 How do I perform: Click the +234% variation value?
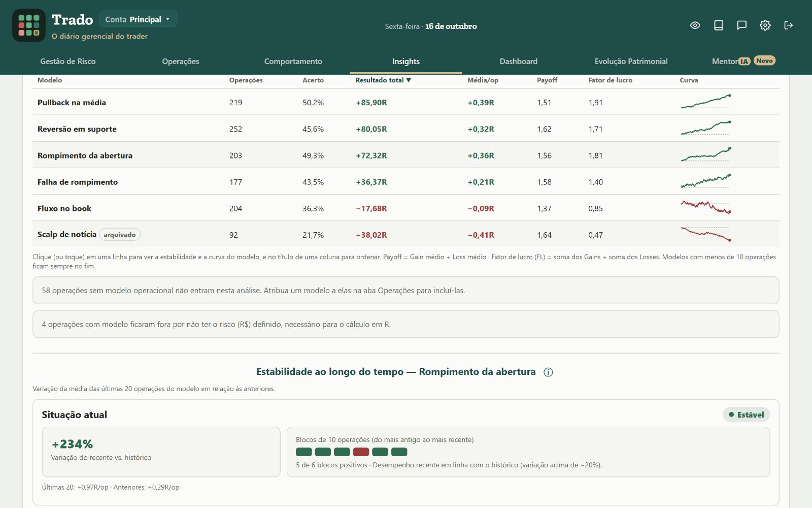73,444
